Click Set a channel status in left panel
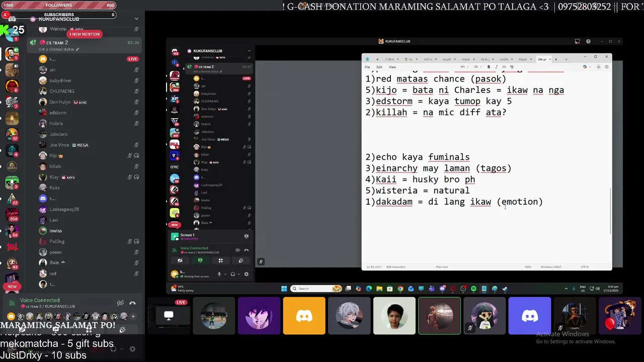644x362 pixels. [x=59, y=49]
